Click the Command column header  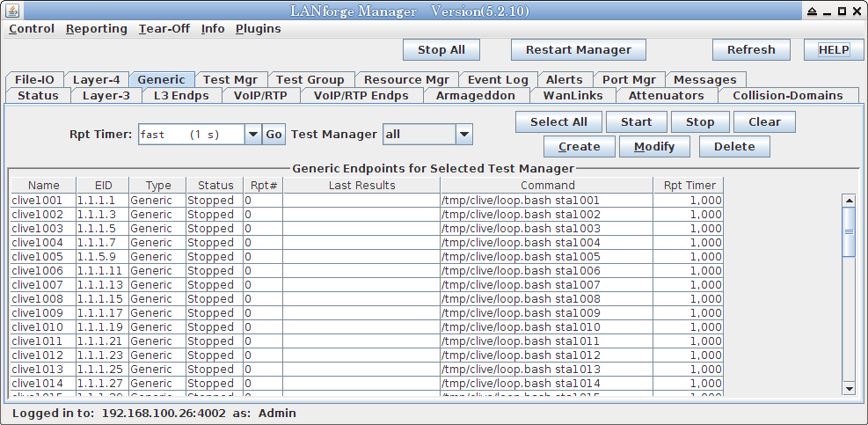point(547,185)
